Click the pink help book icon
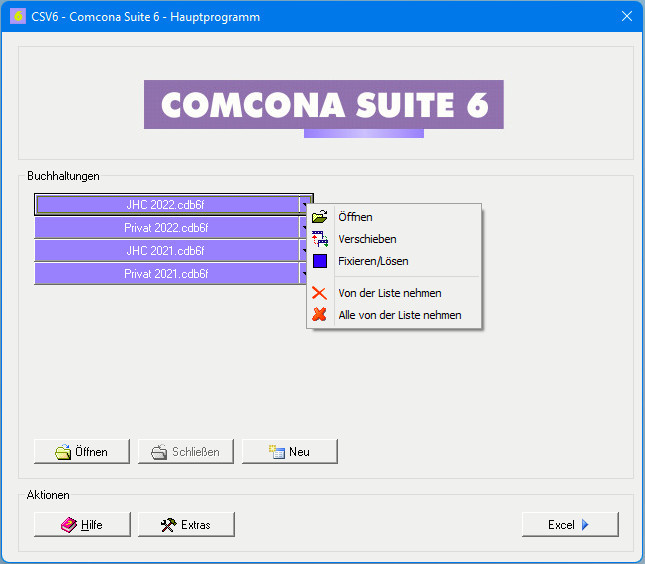 [69, 525]
